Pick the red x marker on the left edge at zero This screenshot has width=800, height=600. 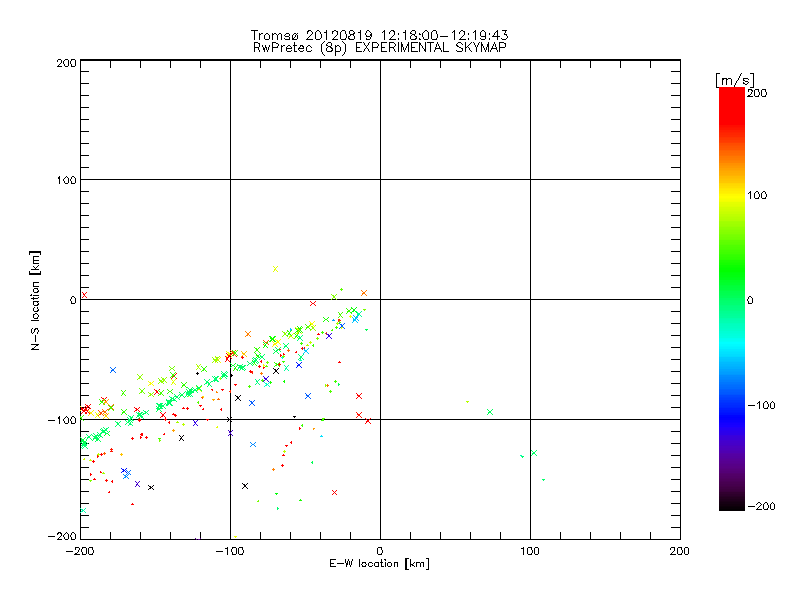pos(85,294)
